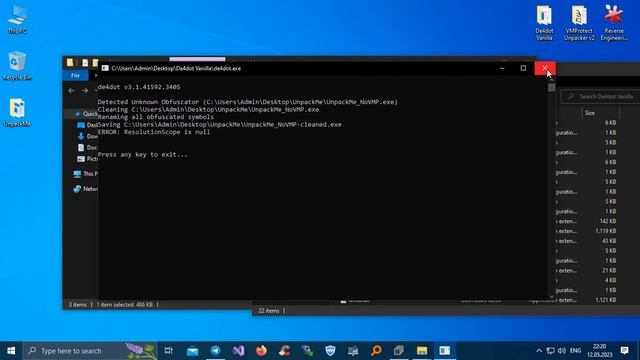
Task: Open Task View from the taskbar
Action: click(168, 351)
